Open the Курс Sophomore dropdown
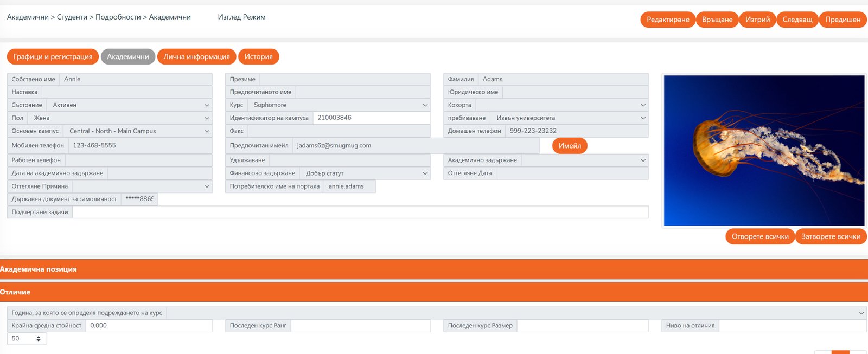Viewport: 868px width, 354px height. (x=339, y=105)
